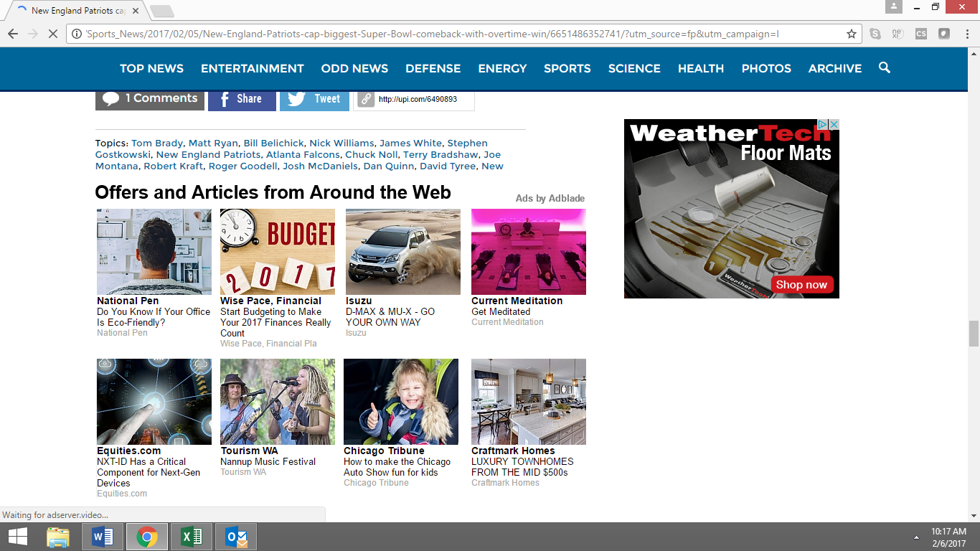Click Ads by Adblade label
Viewport: 980px width, 551px height.
(550, 199)
